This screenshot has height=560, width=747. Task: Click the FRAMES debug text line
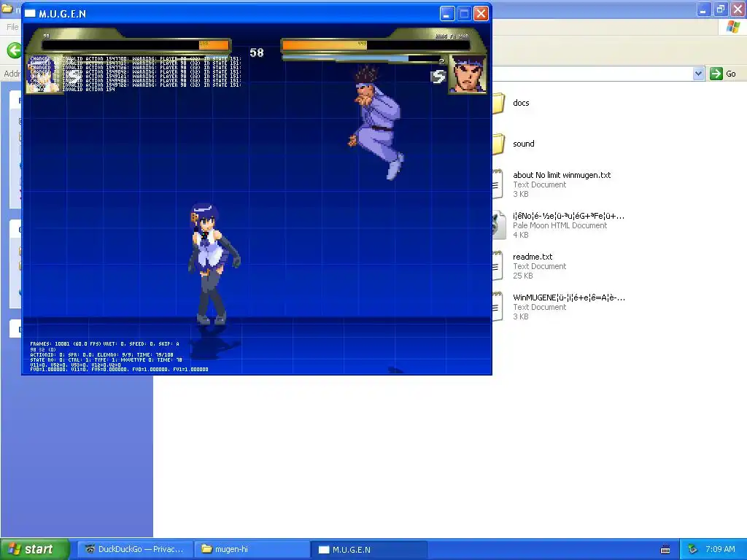tap(105, 344)
